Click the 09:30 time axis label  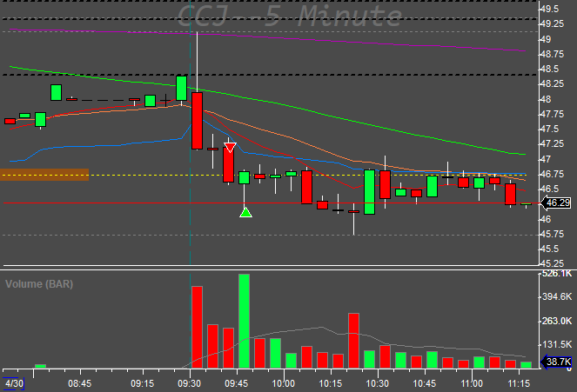[189, 383]
